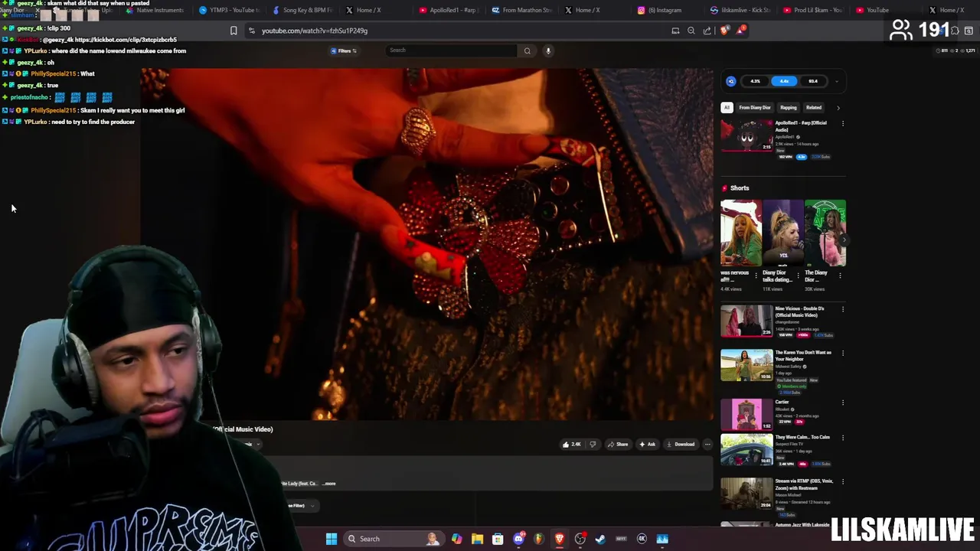Viewport: 980px width, 551px height.
Task: Open OBS Studio from the taskbar
Action: (x=580, y=539)
